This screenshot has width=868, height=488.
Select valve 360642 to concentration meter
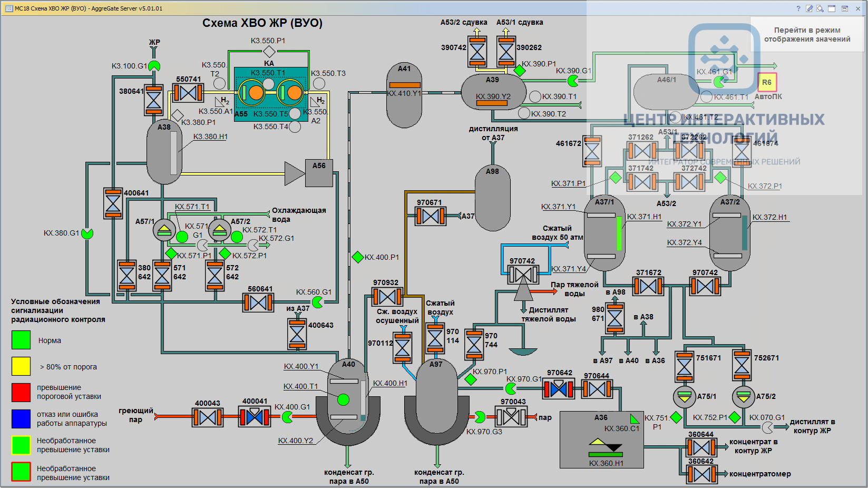click(x=701, y=474)
